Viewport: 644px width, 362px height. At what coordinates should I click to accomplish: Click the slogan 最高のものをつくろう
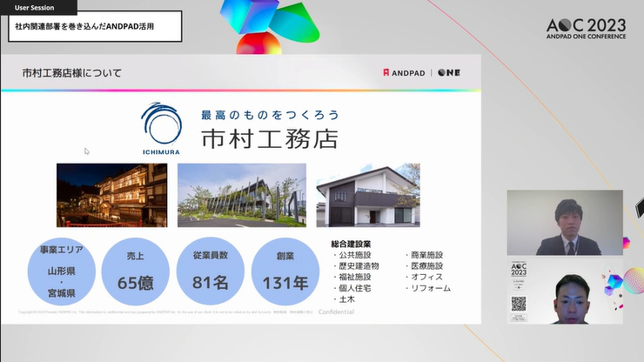pos(271,115)
